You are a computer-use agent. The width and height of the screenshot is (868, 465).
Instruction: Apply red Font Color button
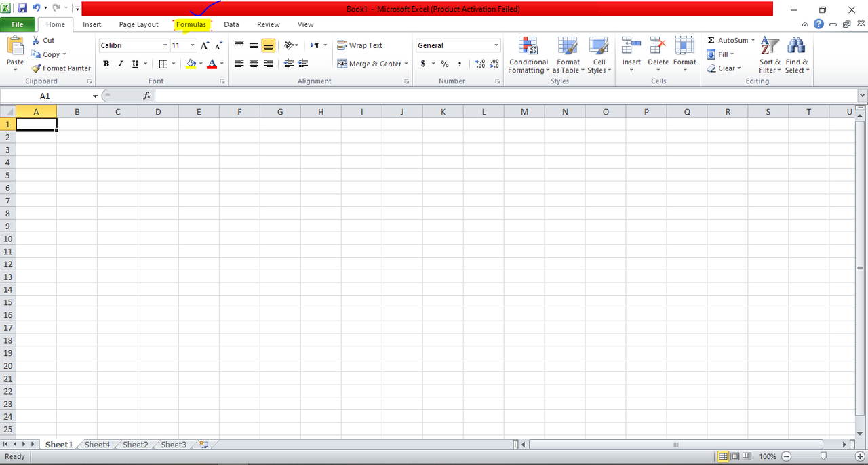tap(212, 64)
